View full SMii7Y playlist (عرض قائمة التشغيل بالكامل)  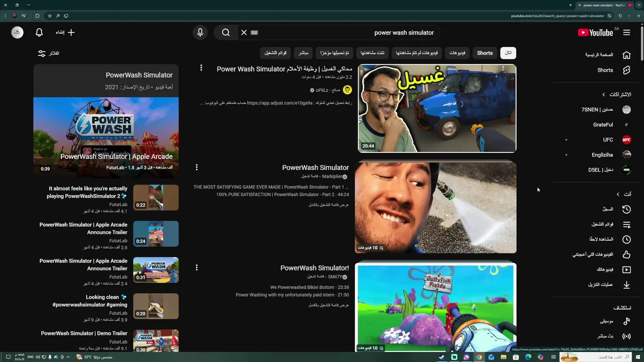(329, 305)
